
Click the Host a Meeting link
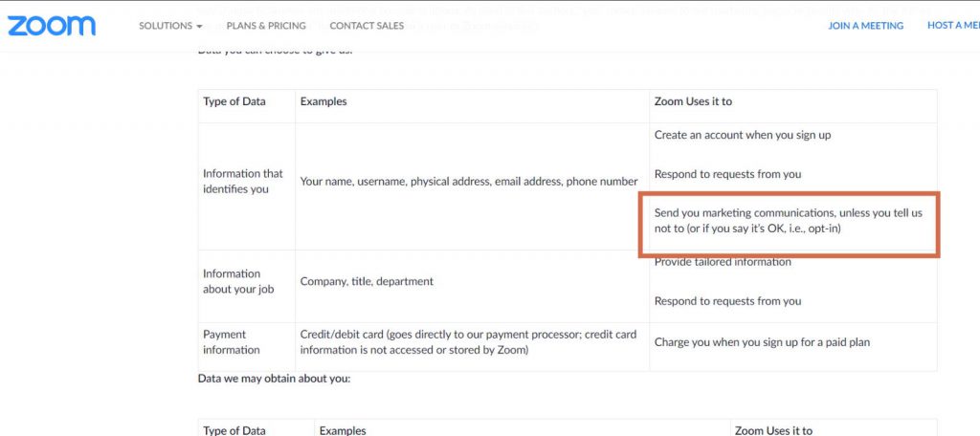click(x=953, y=26)
